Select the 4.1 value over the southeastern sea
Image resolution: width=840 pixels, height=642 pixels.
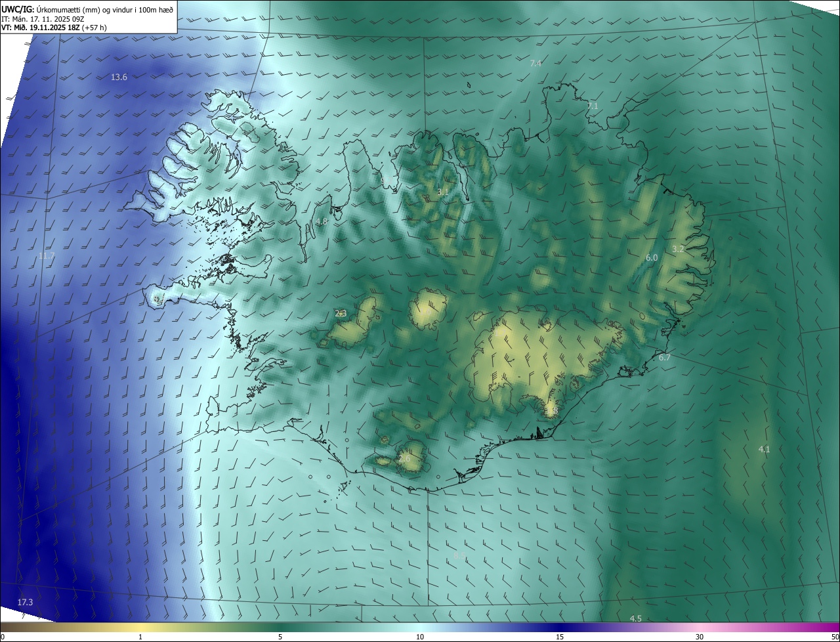764,449
